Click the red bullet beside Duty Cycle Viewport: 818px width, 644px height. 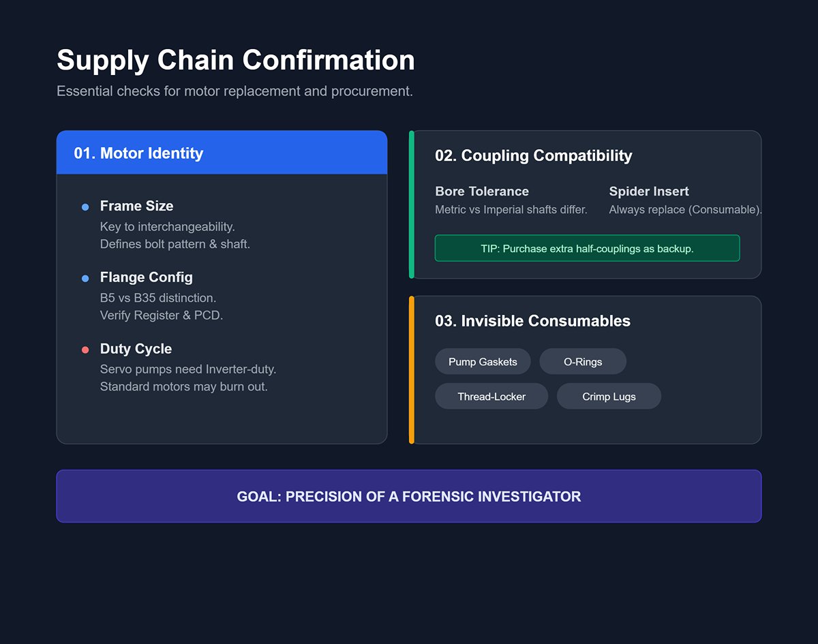coord(85,350)
